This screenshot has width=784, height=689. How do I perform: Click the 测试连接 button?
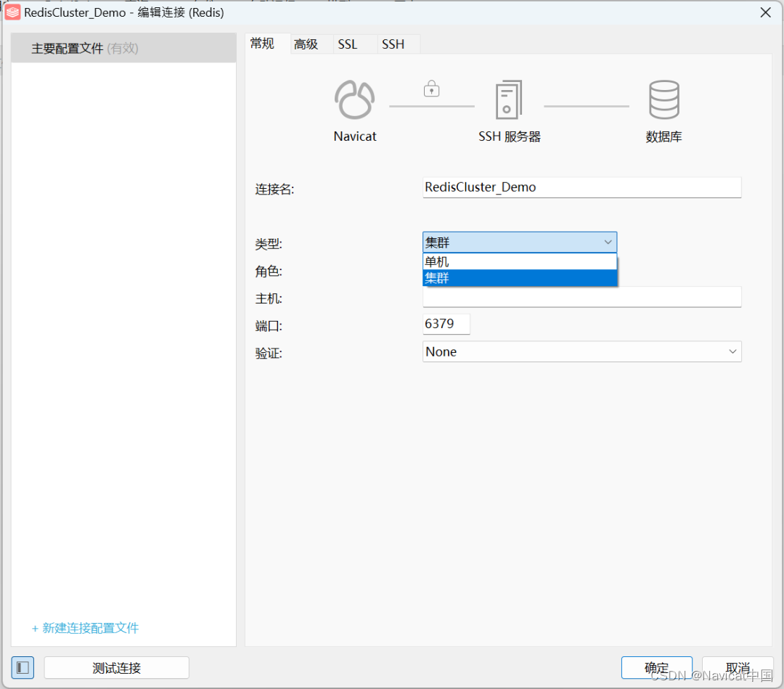tap(116, 667)
